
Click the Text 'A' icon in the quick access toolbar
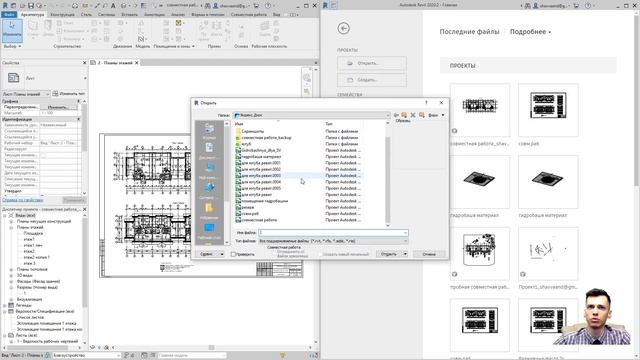[113, 6]
